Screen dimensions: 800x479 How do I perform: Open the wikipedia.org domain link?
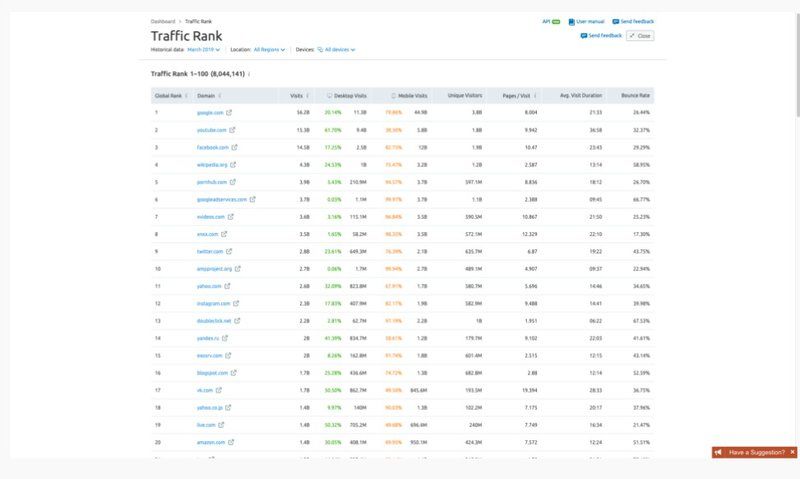(212, 165)
